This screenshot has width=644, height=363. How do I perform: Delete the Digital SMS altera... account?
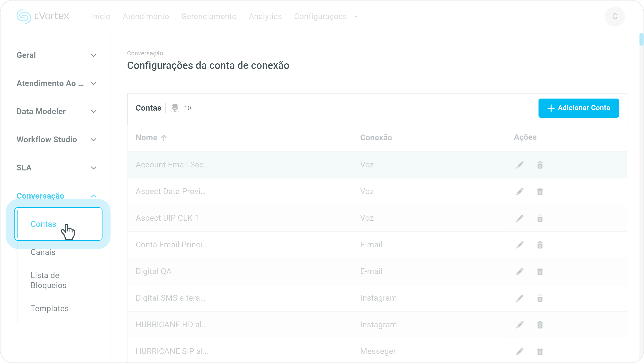pyautogui.click(x=540, y=298)
